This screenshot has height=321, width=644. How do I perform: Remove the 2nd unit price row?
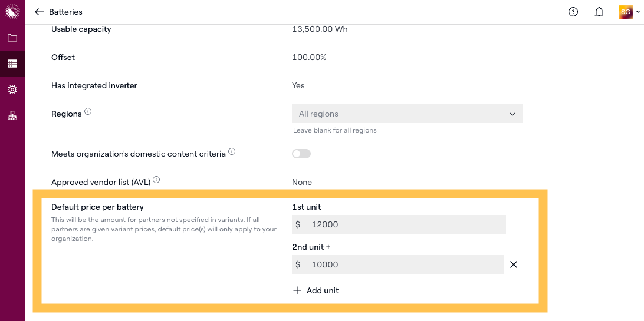click(514, 264)
